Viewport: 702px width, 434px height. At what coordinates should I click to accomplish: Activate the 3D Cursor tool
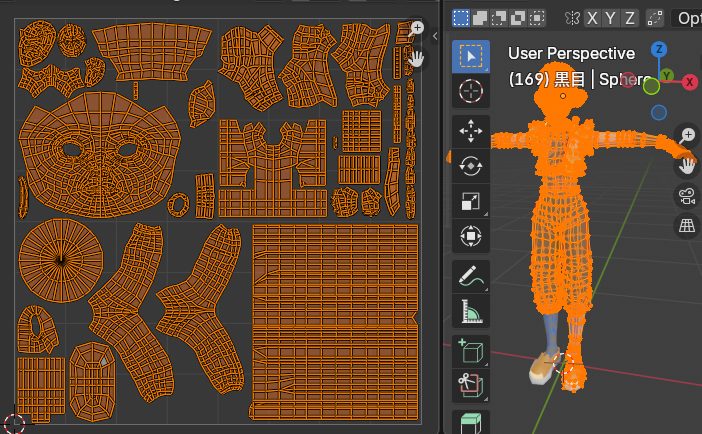471,92
